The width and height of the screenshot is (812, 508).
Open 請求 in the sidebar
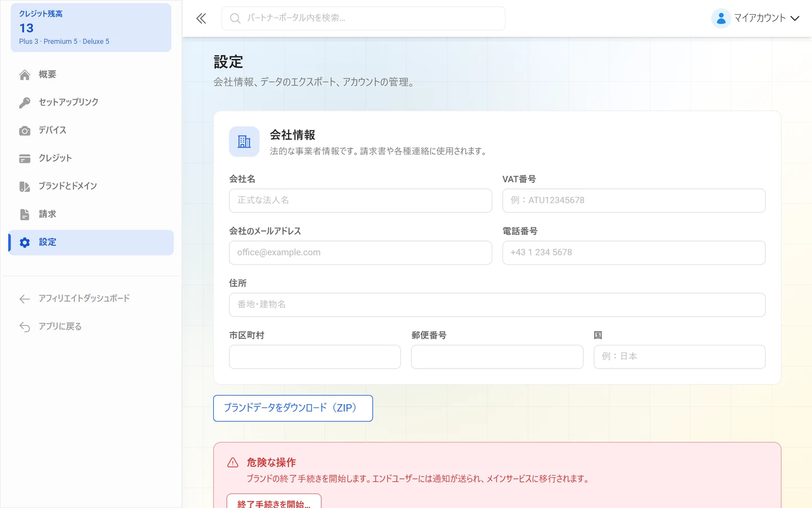91,214
